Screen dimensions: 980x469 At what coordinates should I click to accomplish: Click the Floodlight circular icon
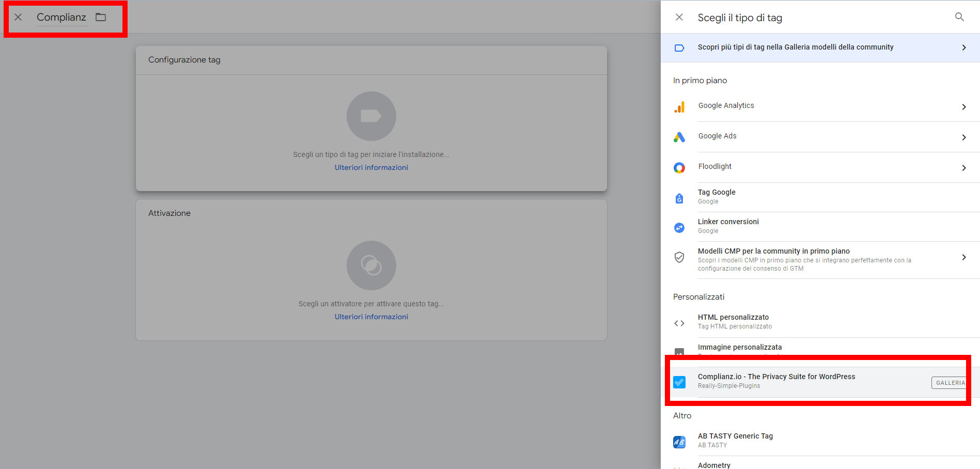pos(679,168)
